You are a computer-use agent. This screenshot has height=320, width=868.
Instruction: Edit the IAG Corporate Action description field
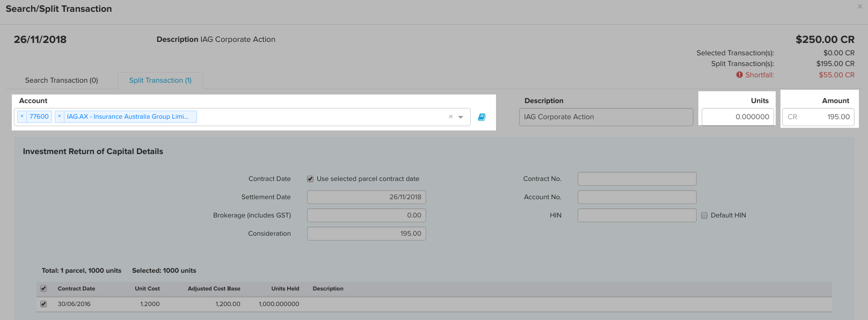[x=606, y=117]
